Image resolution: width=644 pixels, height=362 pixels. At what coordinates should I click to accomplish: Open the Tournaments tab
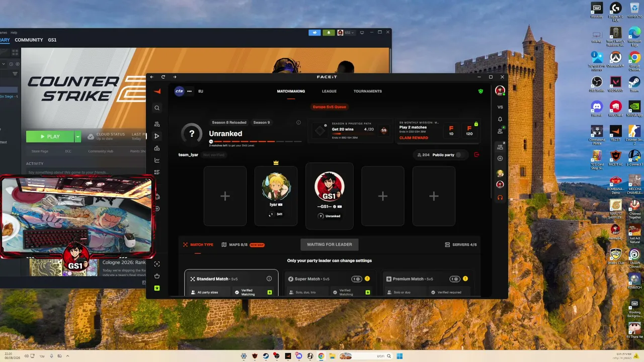click(367, 92)
